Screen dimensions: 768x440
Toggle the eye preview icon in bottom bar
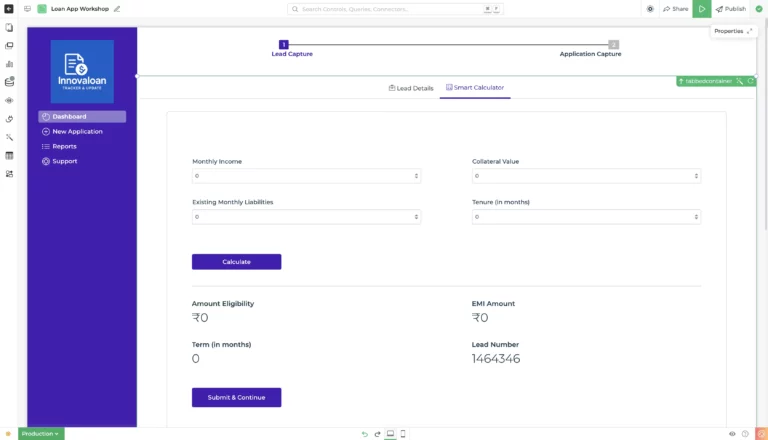pyautogui.click(x=732, y=434)
